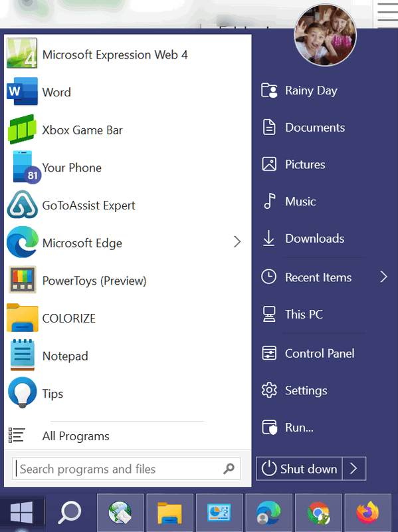Image resolution: width=398 pixels, height=532 pixels.
Task: Click the Your Phone label
Action: [72, 168]
